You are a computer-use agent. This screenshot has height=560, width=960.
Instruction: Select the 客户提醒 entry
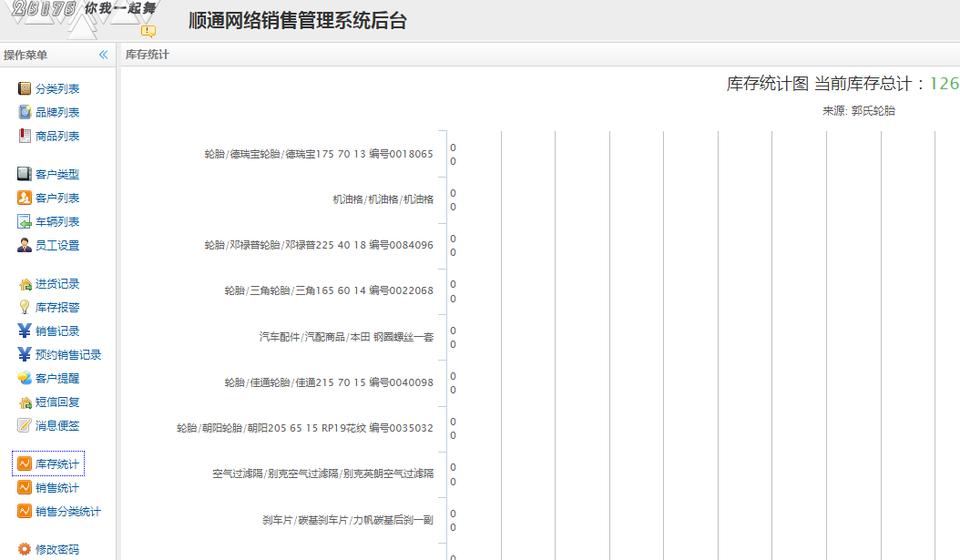click(56, 379)
